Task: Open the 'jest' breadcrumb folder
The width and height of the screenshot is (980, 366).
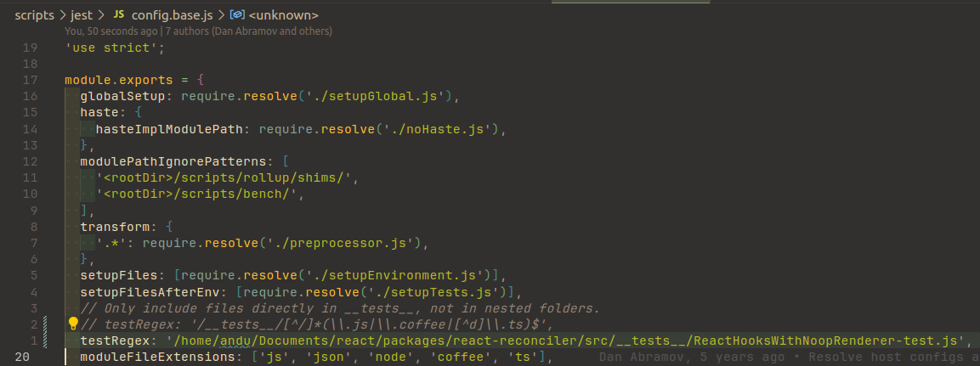Action: 82,15
